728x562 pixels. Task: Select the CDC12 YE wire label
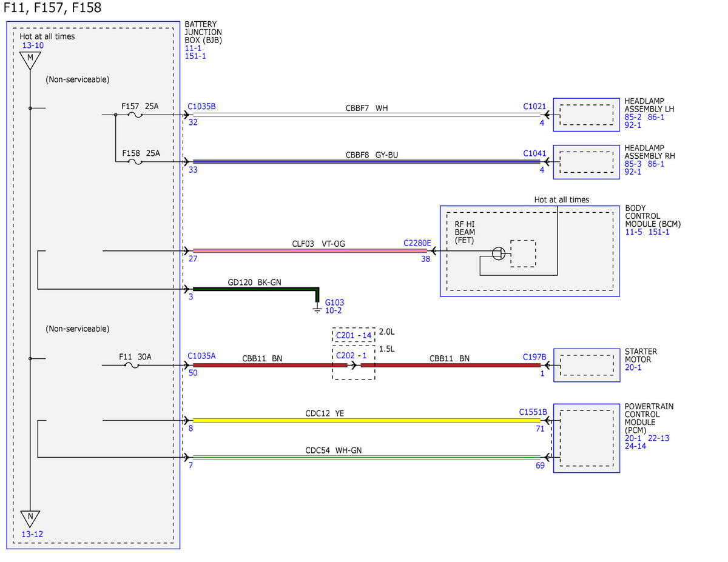pos(325,413)
